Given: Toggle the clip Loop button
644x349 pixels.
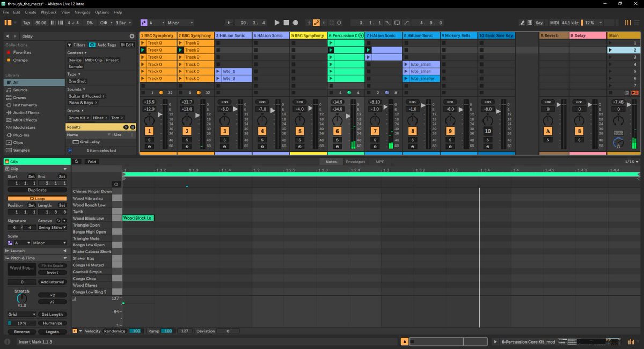Looking at the screenshot, I should point(37,198).
